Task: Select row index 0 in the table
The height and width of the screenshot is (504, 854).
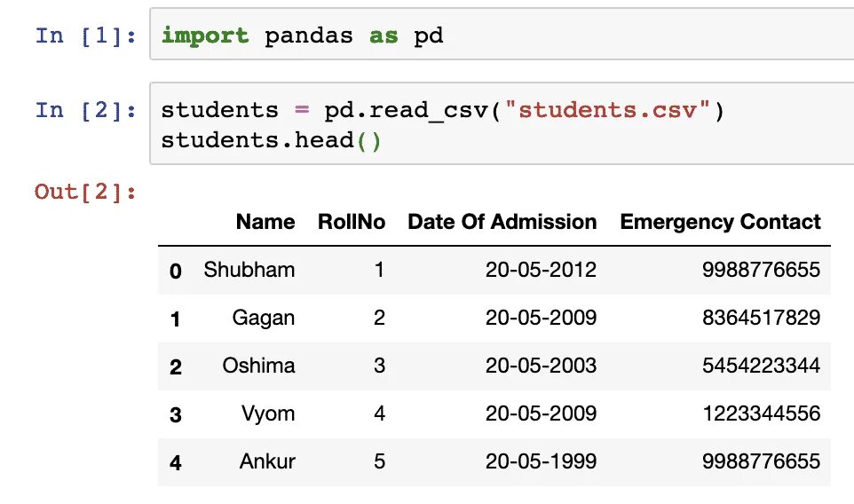Action: 175,271
